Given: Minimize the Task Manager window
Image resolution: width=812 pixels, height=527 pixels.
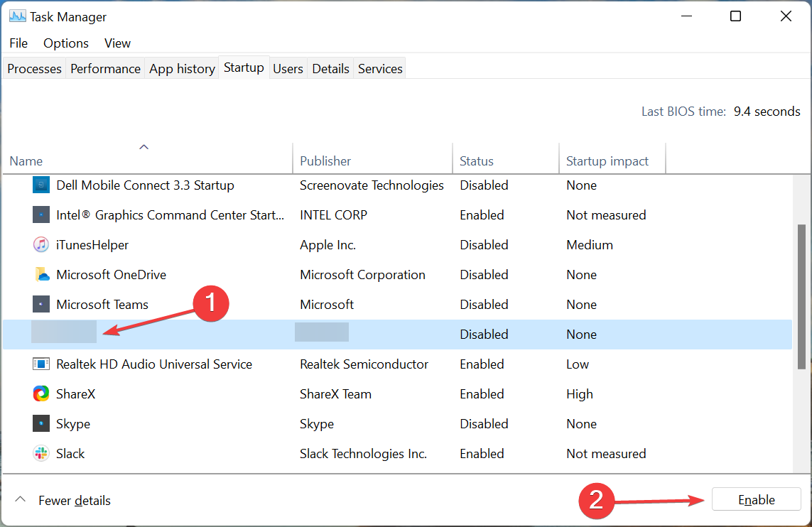Looking at the screenshot, I should [687, 16].
